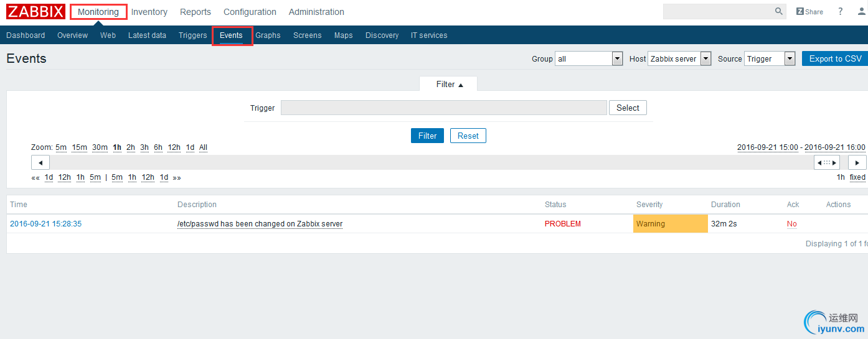868x339 pixels.
Task: Set zoom to All
Action: coord(203,147)
